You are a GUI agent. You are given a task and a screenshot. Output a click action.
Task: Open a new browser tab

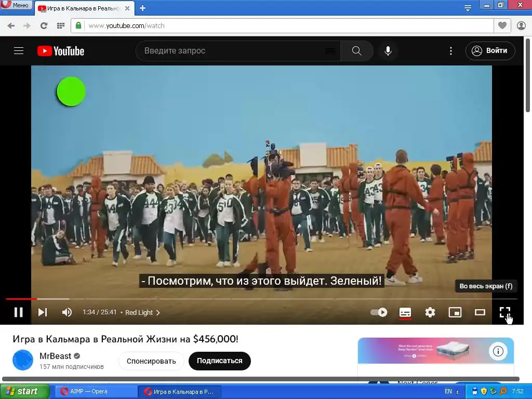pyautogui.click(x=143, y=8)
